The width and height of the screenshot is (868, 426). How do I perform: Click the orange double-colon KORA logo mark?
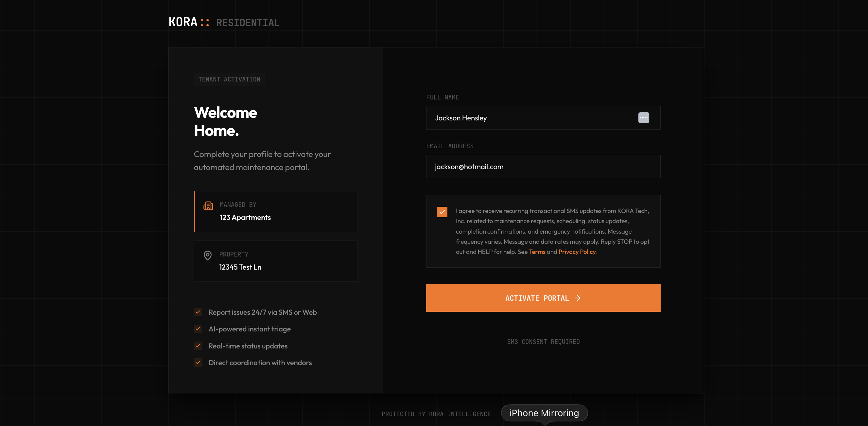(204, 23)
